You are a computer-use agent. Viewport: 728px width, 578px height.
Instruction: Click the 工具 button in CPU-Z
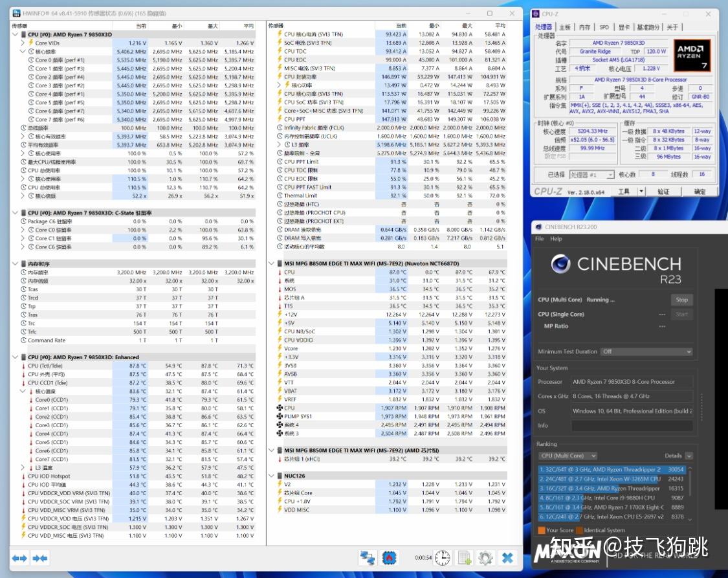(624, 192)
